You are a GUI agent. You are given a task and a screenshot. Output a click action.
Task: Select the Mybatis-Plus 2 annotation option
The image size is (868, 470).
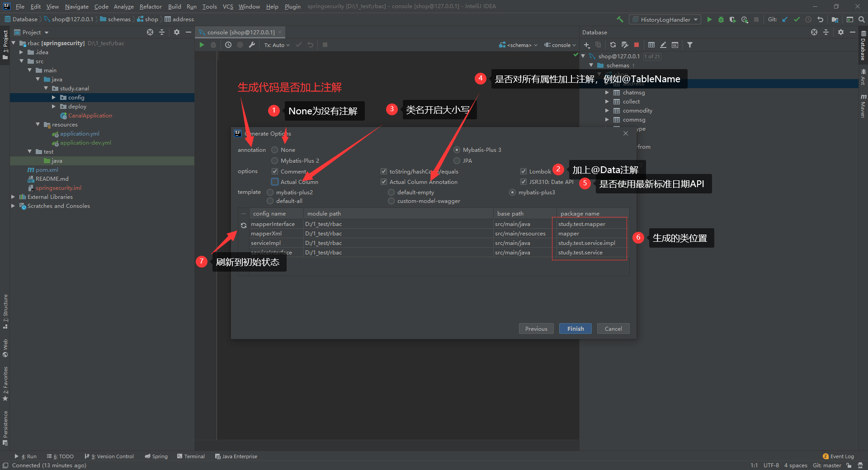click(x=275, y=160)
